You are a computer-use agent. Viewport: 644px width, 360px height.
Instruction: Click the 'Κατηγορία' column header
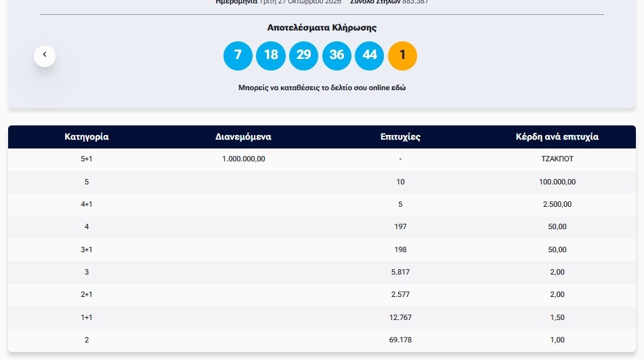[87, 137]
